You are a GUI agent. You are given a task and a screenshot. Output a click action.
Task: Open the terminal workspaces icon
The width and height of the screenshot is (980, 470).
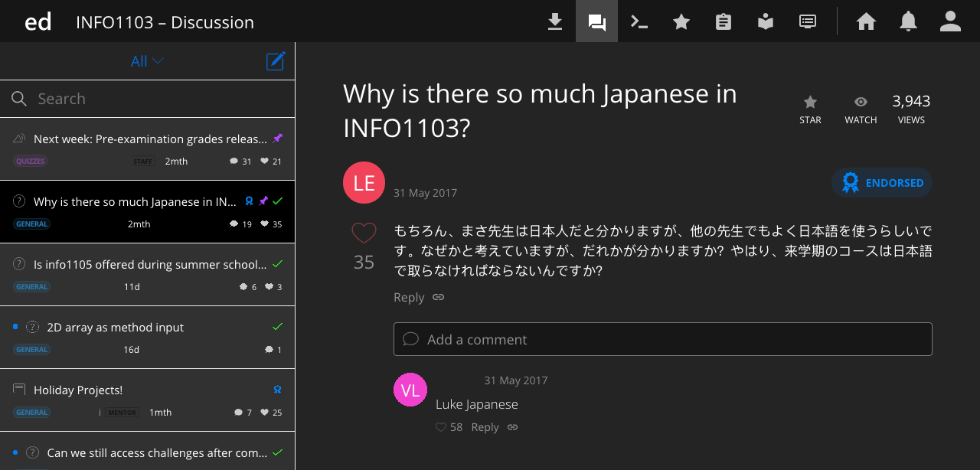639,21
